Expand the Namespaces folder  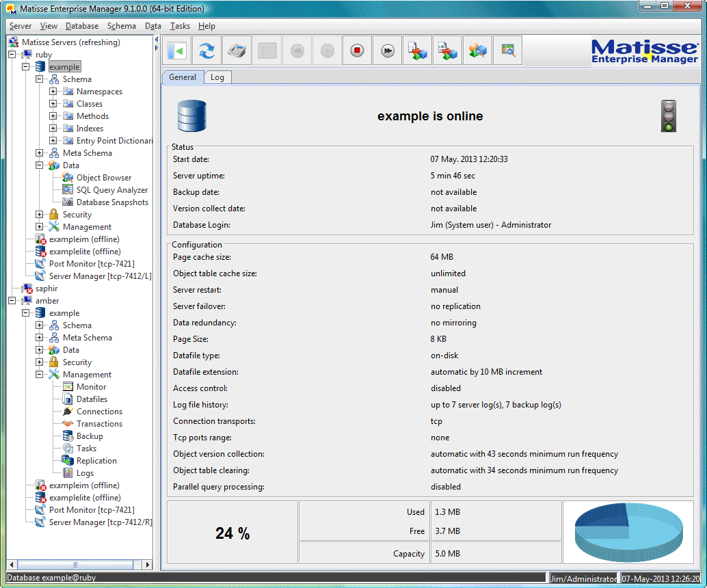[53, 92]
